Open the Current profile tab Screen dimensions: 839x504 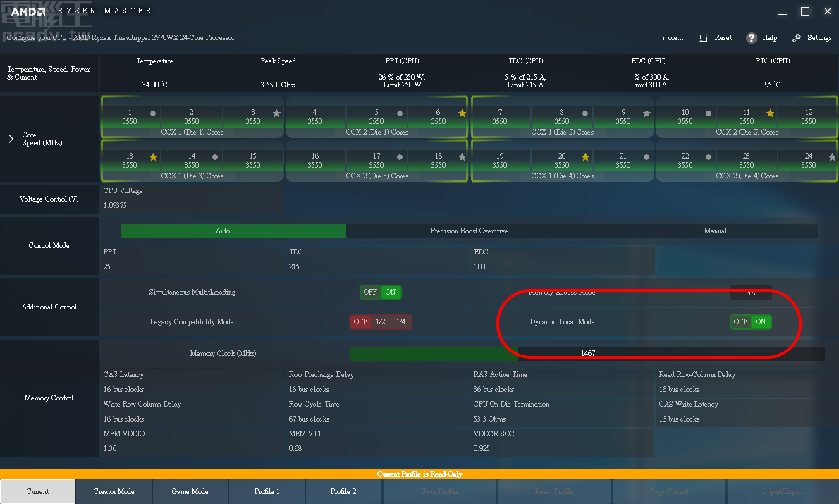(x=37, y=492)
